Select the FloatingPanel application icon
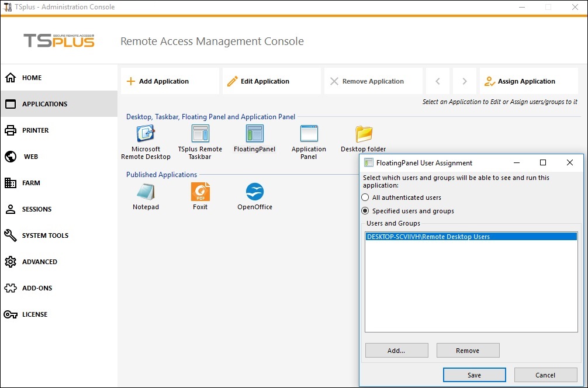The image size is (588, 388). 254,134
